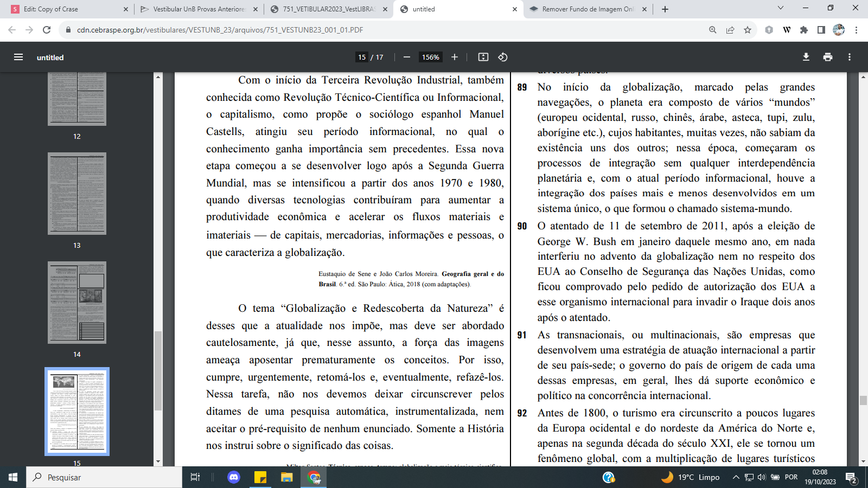Open page 12 thumbnail
Screen dimensions: 868x488
77,99
